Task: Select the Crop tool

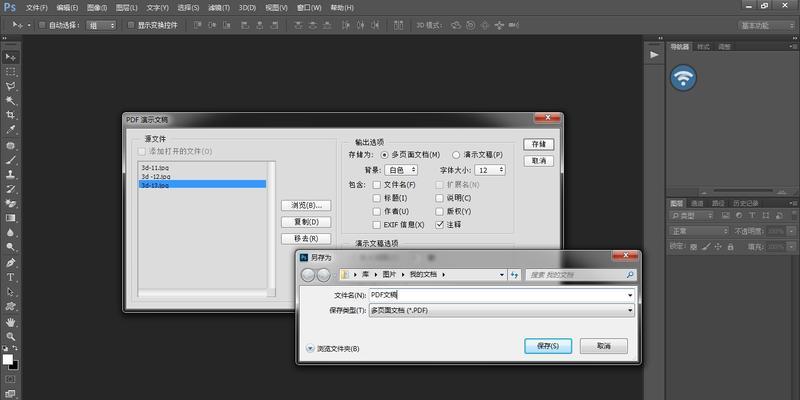Action: [x=10, y=115]
